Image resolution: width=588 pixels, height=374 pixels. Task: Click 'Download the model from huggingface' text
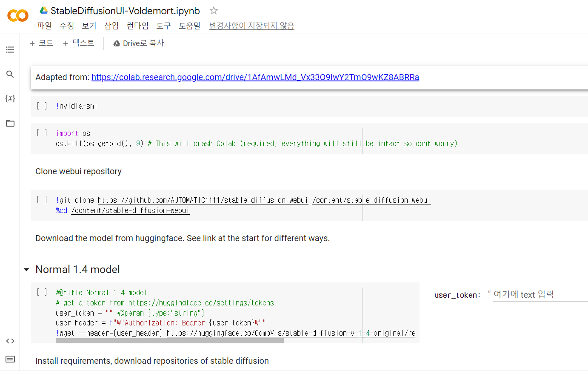tap(110, 238)
